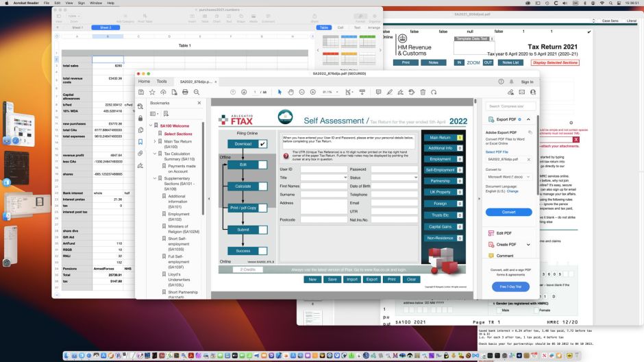The image size is (644, 362).
Task: Open the Title dropdown in the form
Action: [x=323, y=177]
